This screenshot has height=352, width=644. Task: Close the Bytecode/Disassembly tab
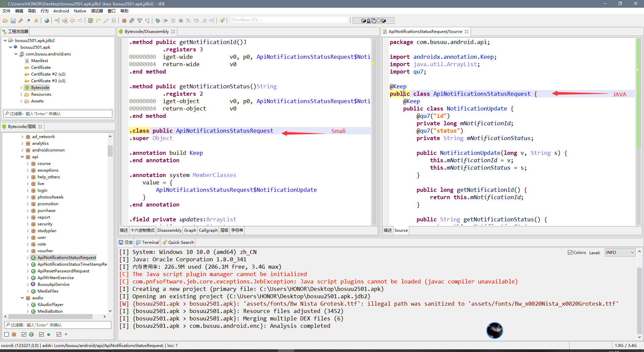(x=173, y=32)
